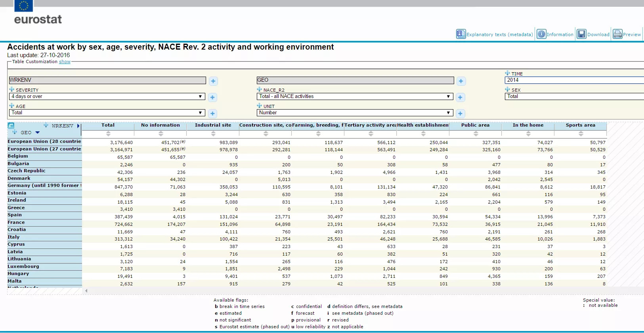Click the 'show' Table Customization link
The image size is (644, 333).
click(x=65, y=62)
